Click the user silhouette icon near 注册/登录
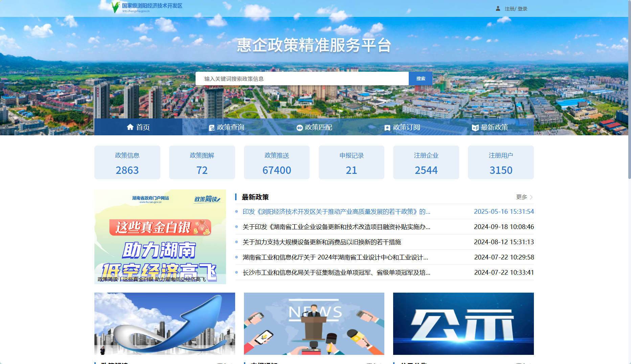 (x=497, y=8)
